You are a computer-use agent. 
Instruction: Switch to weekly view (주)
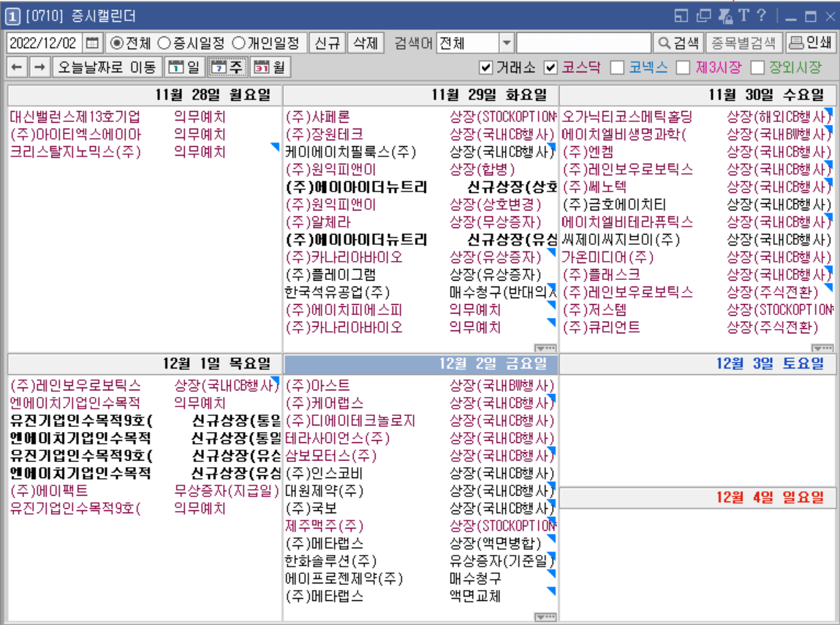point(227,67)
